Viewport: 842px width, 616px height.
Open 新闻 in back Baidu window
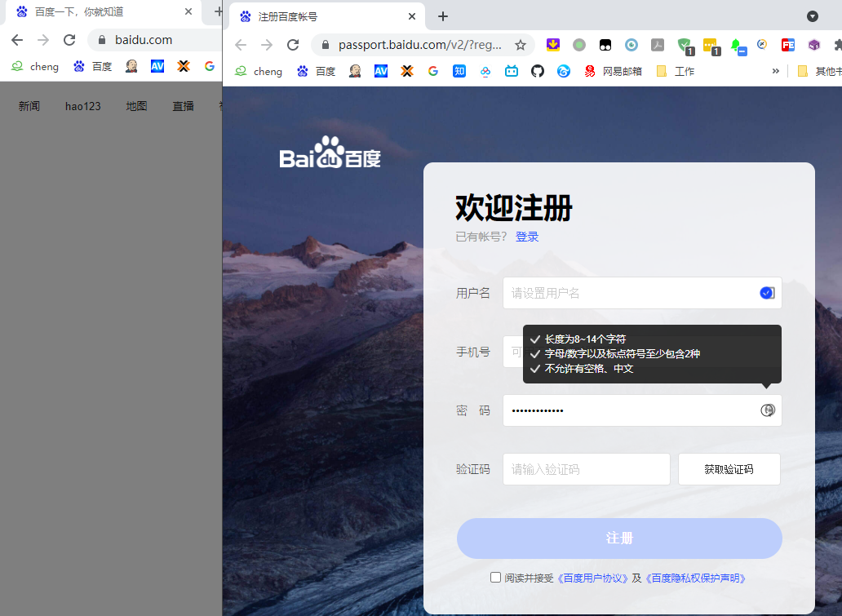tap(29, 106)
